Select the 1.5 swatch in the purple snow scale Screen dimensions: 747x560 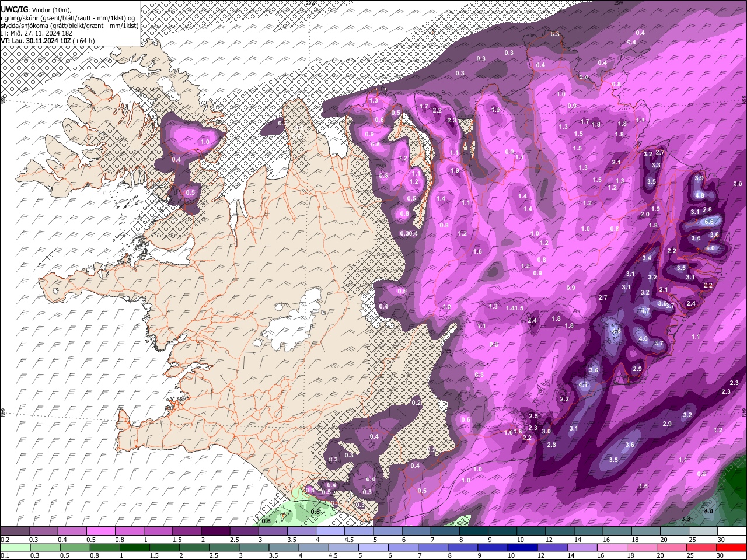pyautogui.click(x=186, y=531)
